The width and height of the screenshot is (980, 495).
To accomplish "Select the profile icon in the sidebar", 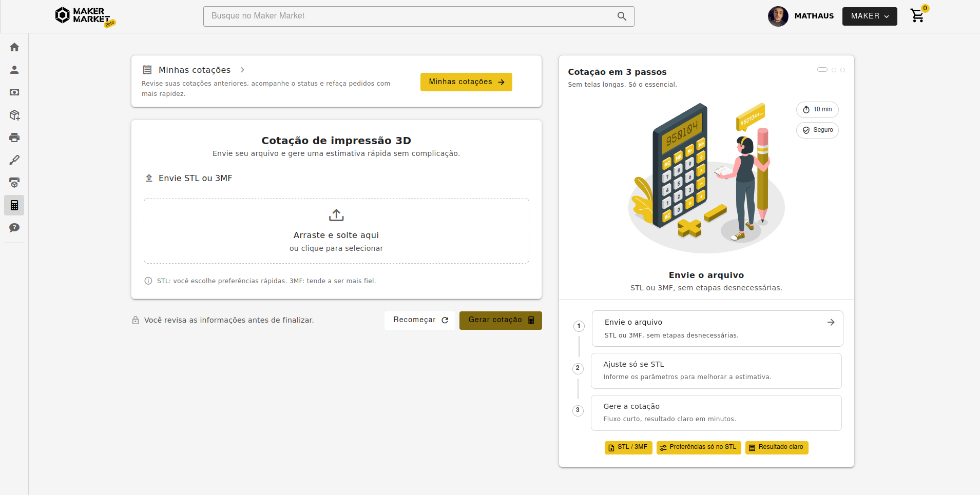I will [x=14, y=69].
